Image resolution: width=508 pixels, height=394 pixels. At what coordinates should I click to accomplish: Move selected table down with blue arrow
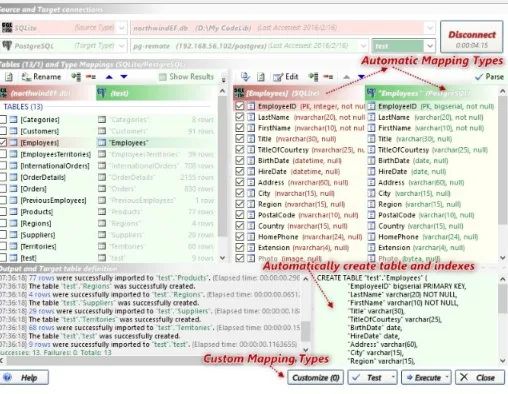pos(124,77)
